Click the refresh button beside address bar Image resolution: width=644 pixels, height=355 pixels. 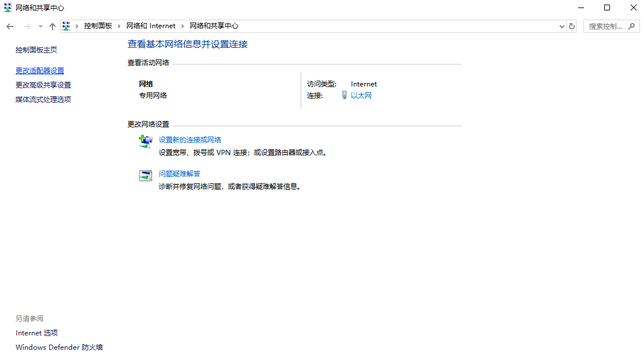[572, 27]
